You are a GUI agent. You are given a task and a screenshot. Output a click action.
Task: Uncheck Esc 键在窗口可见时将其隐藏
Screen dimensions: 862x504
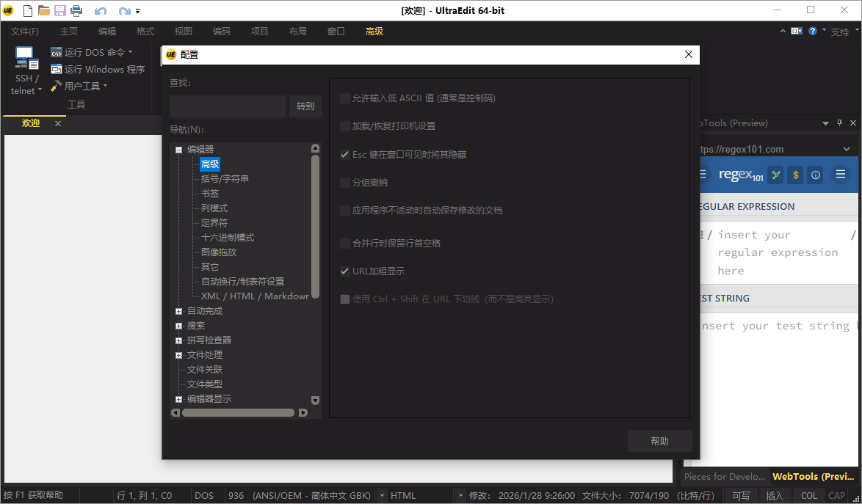(344, 154)
